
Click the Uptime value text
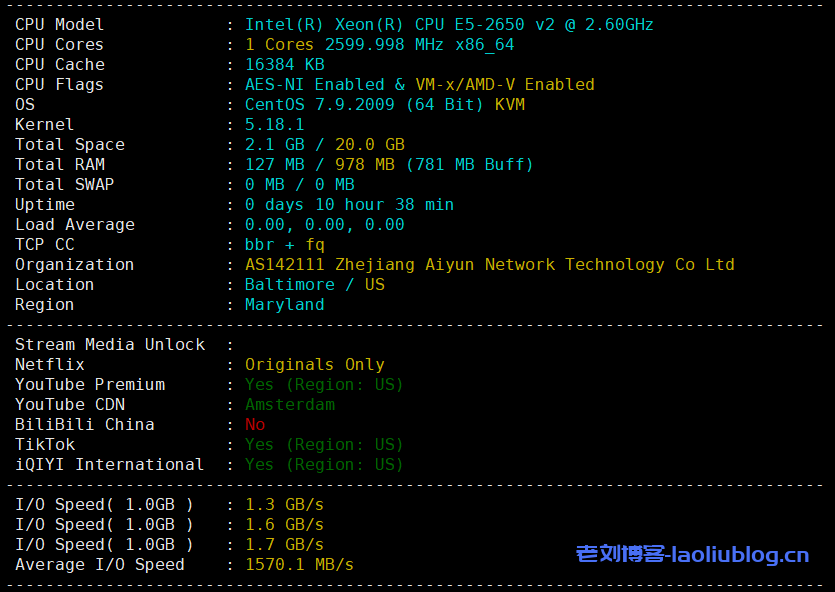349,204
